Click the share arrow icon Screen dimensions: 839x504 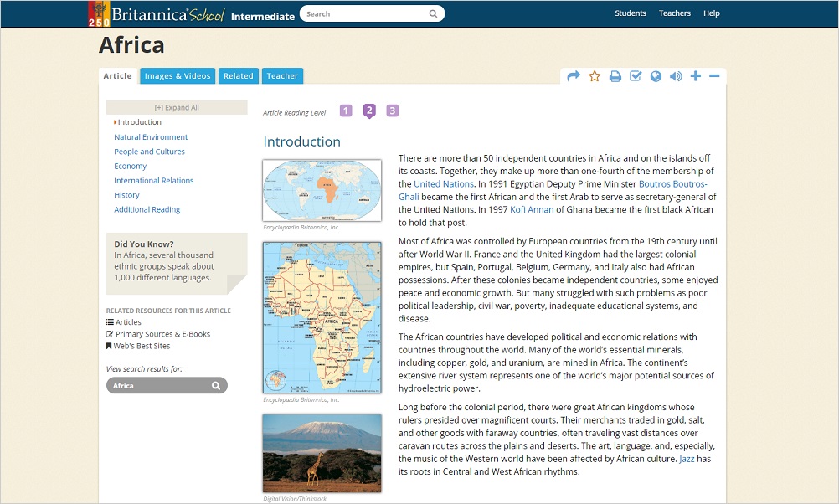click(574, 76)
